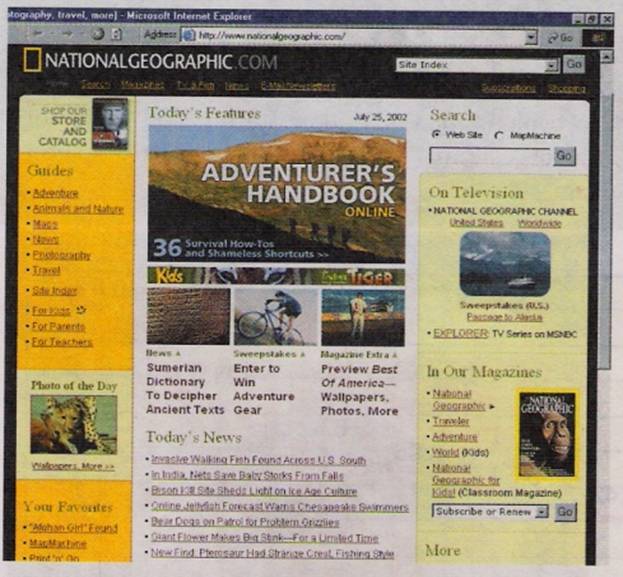Click the United States channel link

(476, 223)
